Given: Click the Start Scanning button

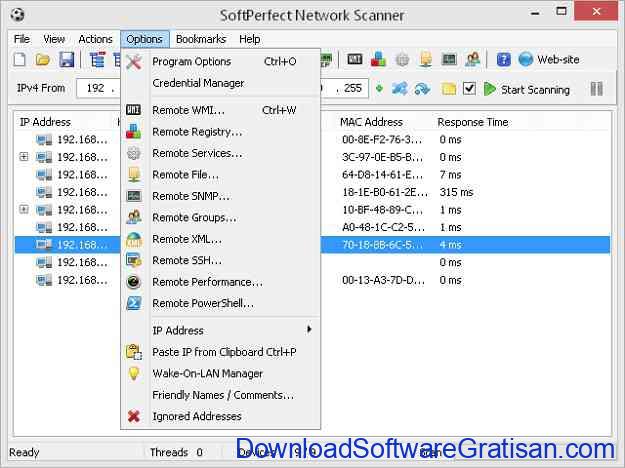Looking at the screenshot, I should [x=527, y=89].
